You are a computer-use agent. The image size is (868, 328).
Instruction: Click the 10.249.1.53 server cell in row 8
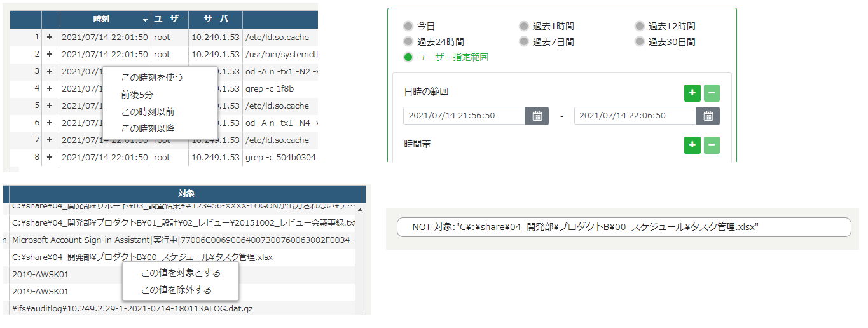(216, 158)
